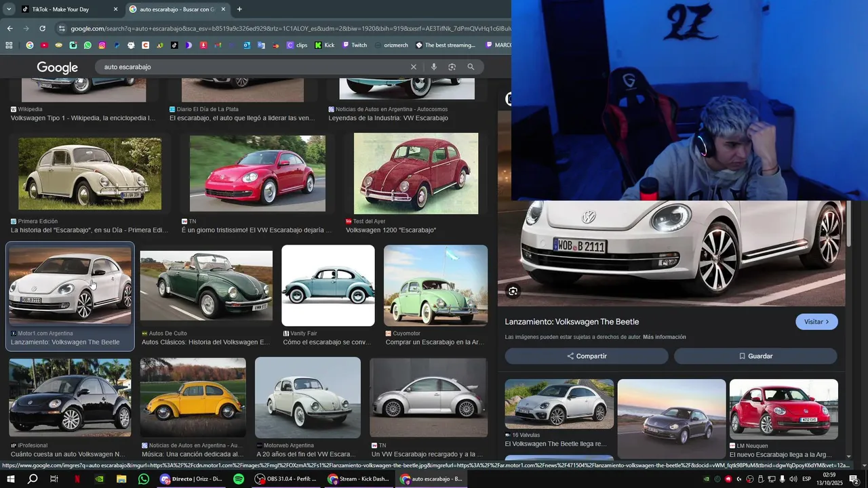Open the YouTube bookmark icon
Image resolution: width=868 pixels, height=488 pixels.
click(44, 45)
